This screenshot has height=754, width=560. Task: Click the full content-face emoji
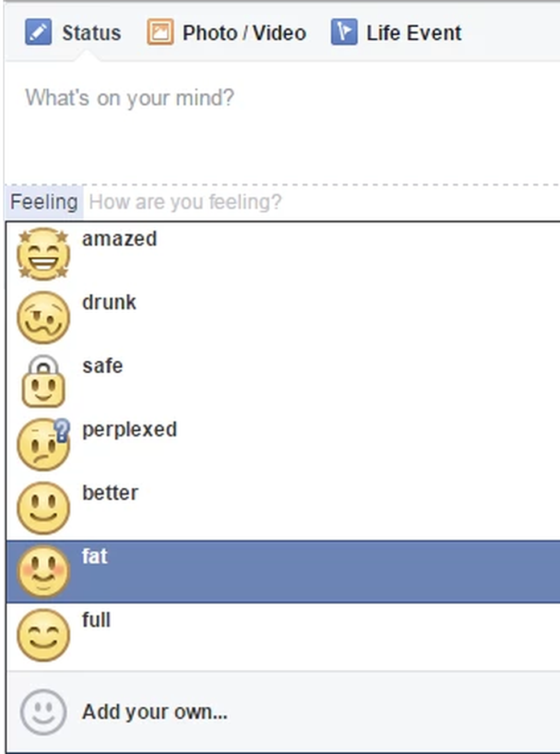(43, 636)
